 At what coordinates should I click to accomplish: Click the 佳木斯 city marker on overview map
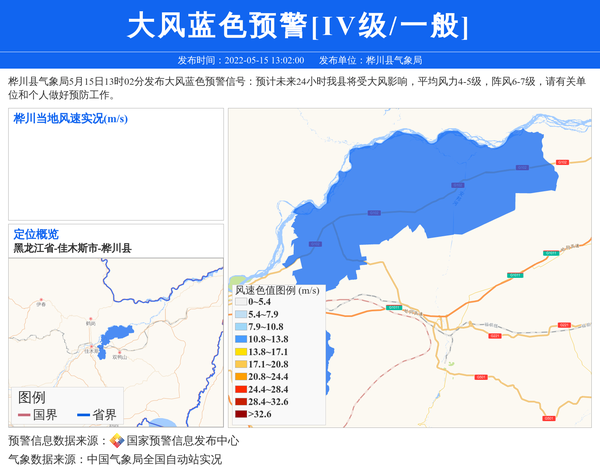pyautogui.click(x=92, y=345)
